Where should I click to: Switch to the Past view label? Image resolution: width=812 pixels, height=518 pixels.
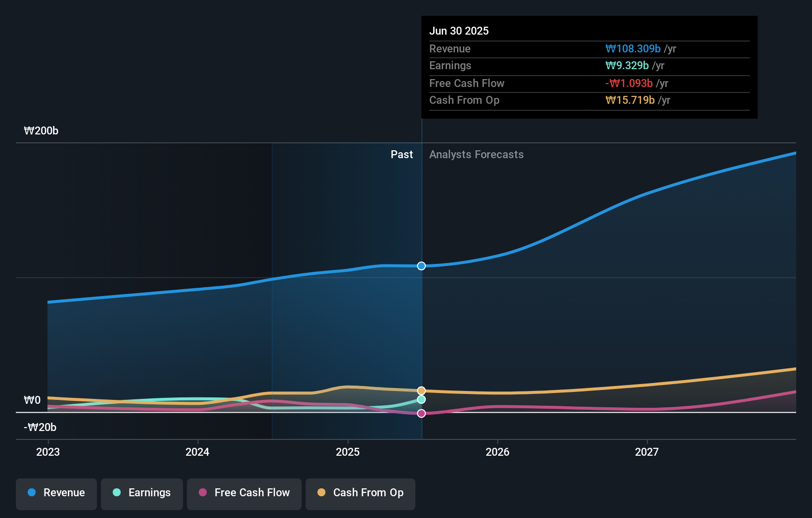(402, 155)
